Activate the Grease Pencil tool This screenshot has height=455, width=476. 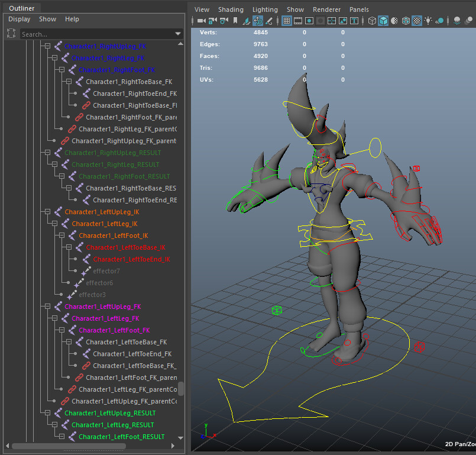(x=270, y=20)
